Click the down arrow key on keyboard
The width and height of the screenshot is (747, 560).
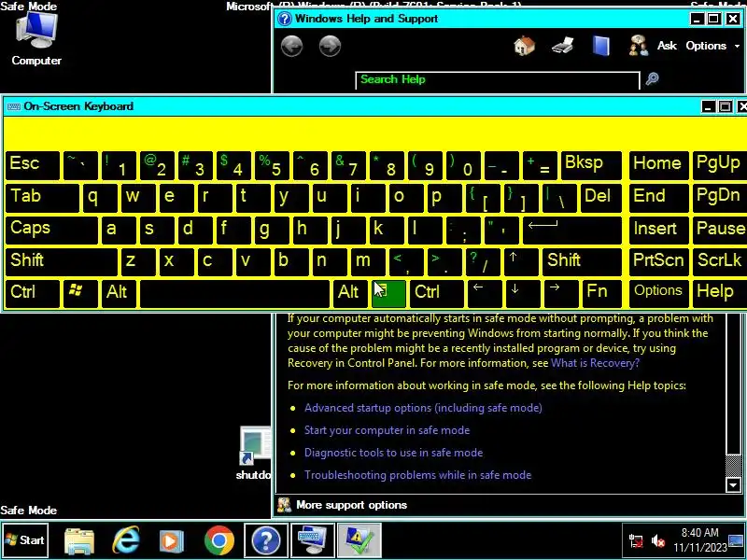pyautogui.click(x=523, y=293)
